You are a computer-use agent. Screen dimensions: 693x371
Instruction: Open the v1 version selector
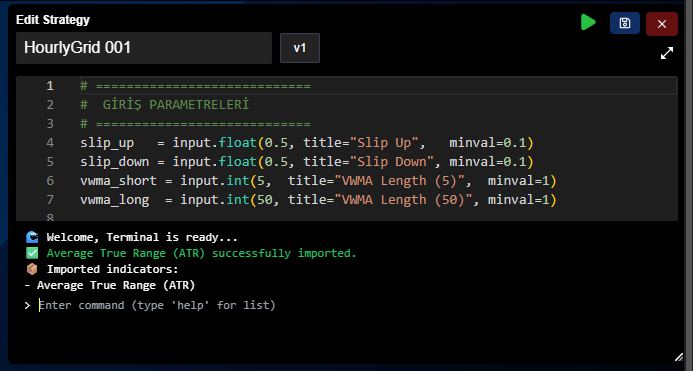tap(300, 48)
